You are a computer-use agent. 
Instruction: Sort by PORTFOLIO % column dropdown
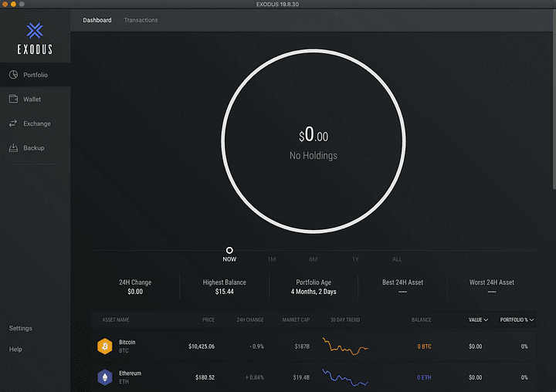tap(517, 319)
